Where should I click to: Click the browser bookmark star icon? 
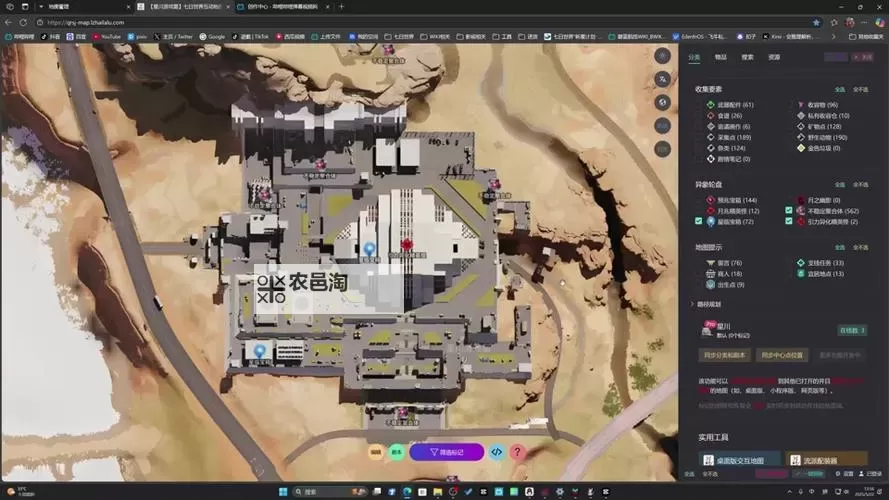(816, 21)
